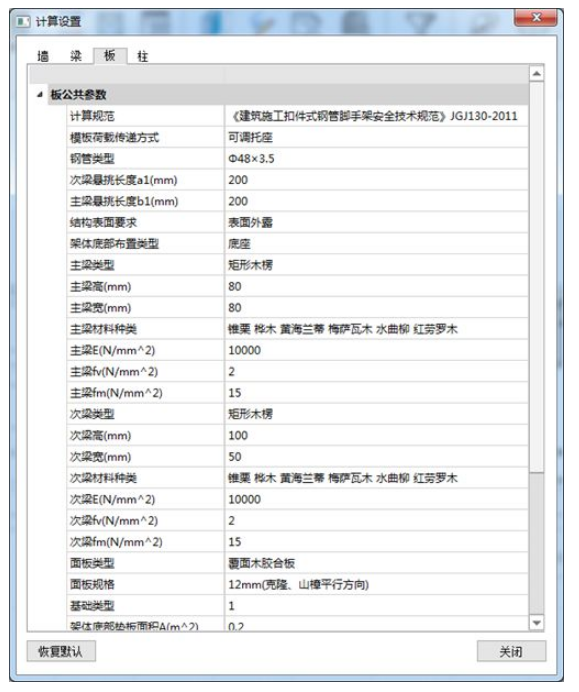579x692 pixels.
Task: Select the 主梁类型 label
Action: point(92,265)
